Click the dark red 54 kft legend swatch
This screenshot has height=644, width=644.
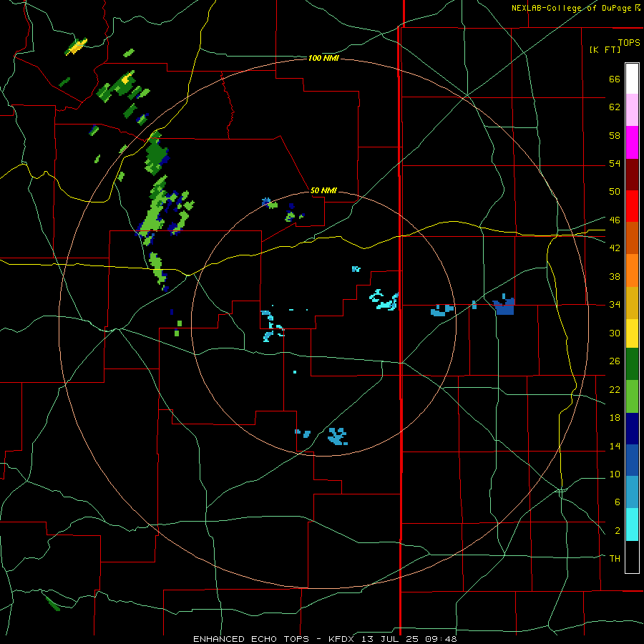[632, 174]
